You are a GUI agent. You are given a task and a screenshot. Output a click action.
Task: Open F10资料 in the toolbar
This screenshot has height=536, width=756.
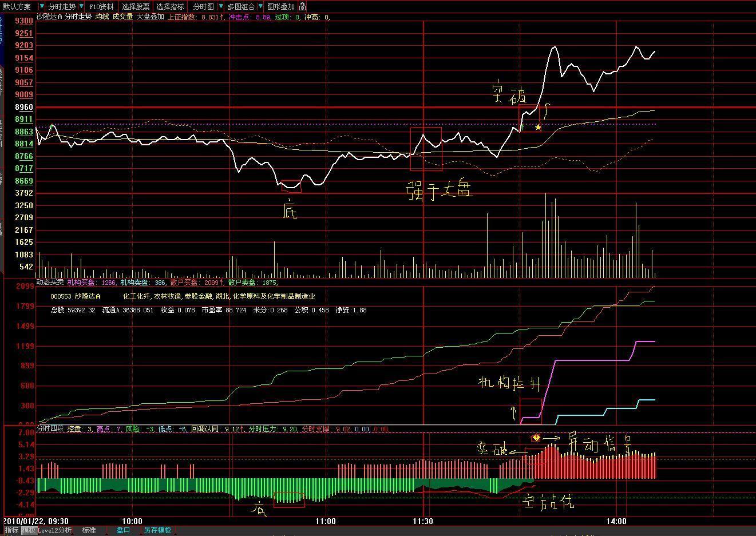pos(101,7)
